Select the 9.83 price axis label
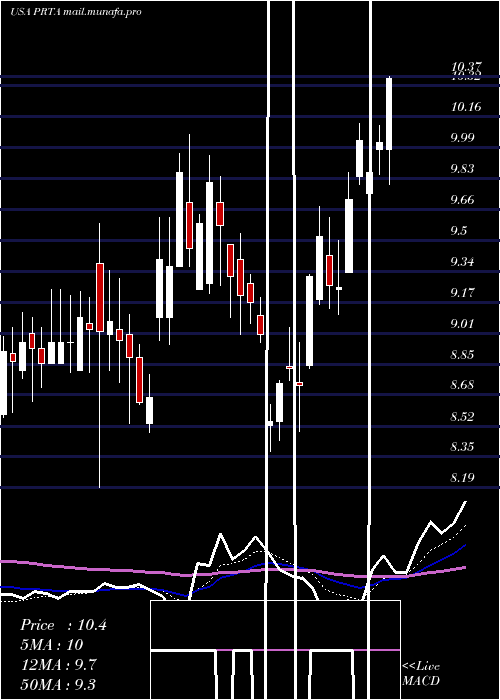500x700 pixels. coord(462,169)
